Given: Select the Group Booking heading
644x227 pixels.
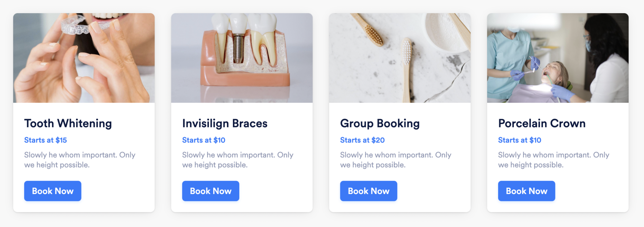Looking at the screenshot, I should click(380, 123).
